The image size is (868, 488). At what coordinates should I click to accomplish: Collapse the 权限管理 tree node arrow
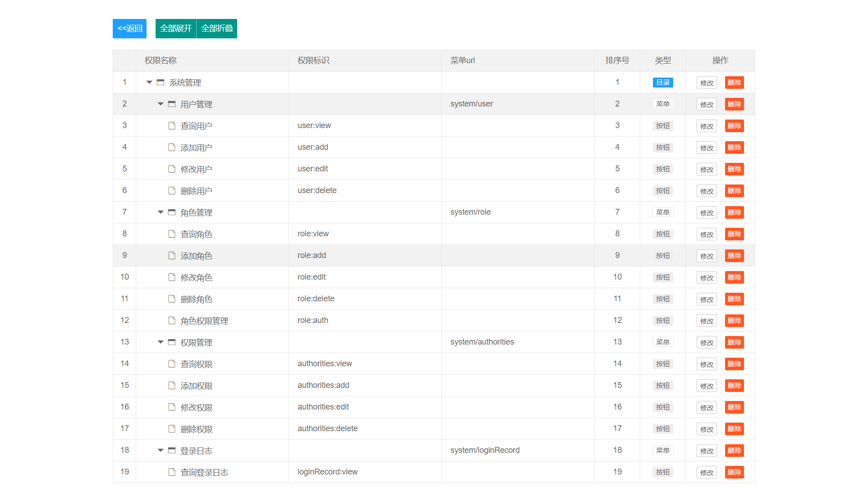pyautogui.click(x=161, y=342)
